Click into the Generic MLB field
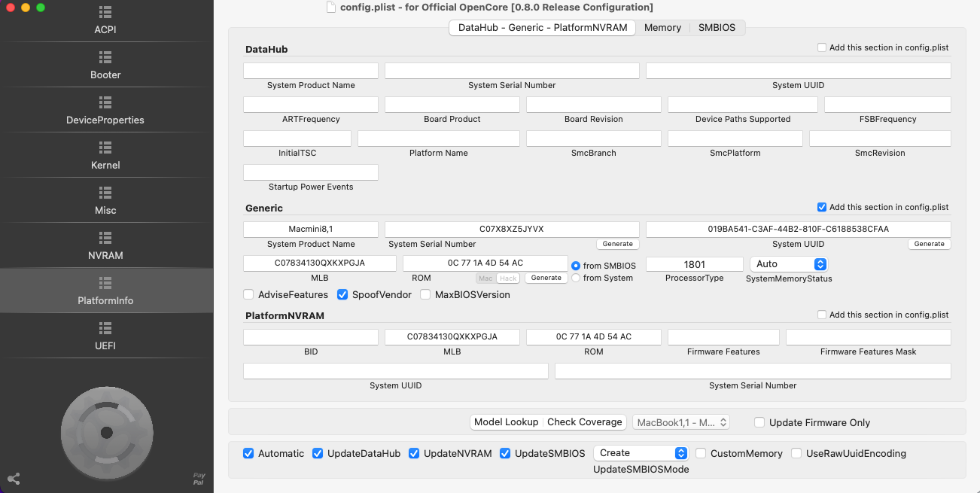This screenshot has height=493, width=980. (320, 263)
